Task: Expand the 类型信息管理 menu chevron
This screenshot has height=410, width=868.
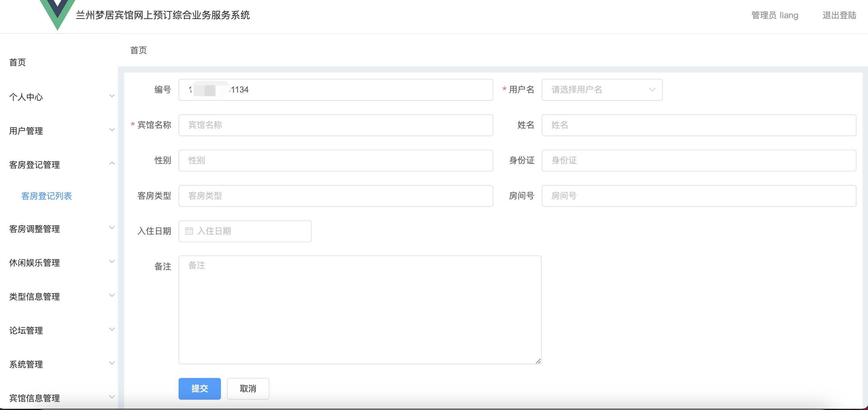Action: [112, 295]
